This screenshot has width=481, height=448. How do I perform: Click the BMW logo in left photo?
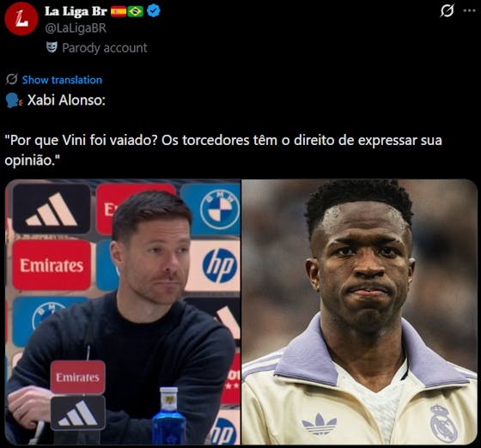[220, 210]
